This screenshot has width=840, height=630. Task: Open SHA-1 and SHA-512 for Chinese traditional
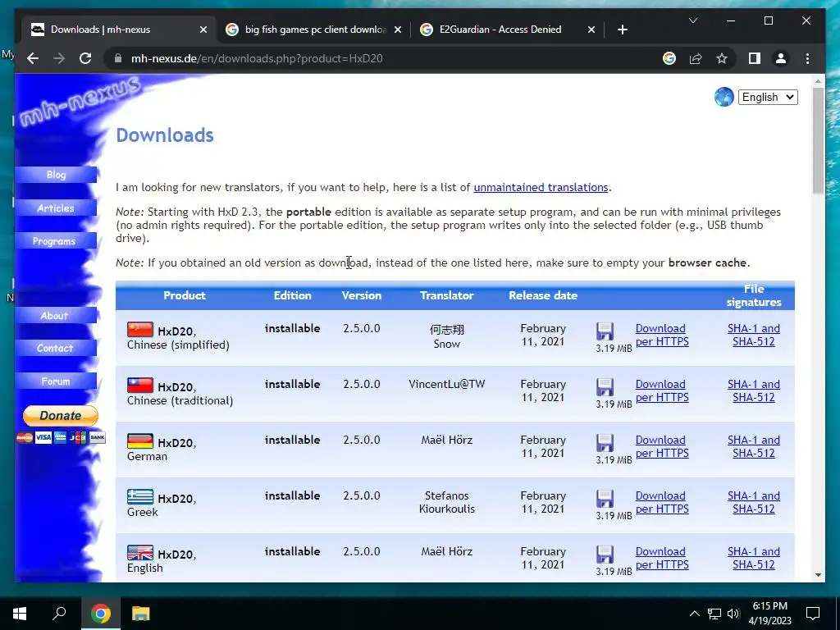tap(754, 390)
